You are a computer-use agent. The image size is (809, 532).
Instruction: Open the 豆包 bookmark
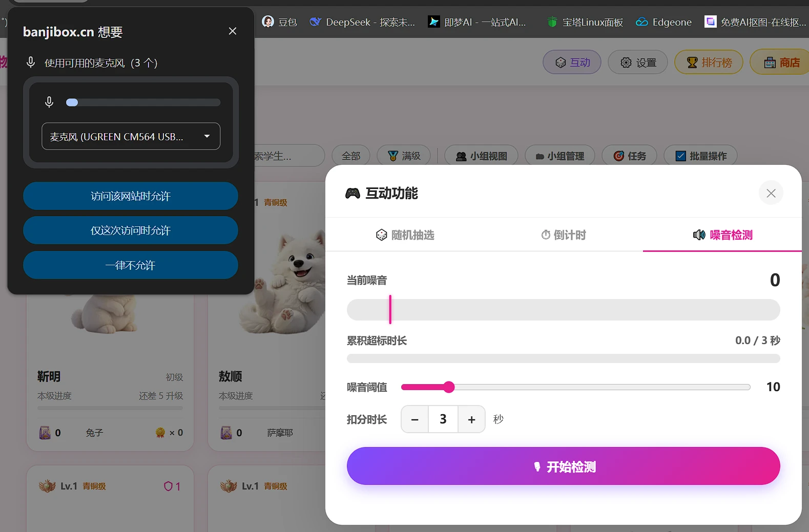279,22
